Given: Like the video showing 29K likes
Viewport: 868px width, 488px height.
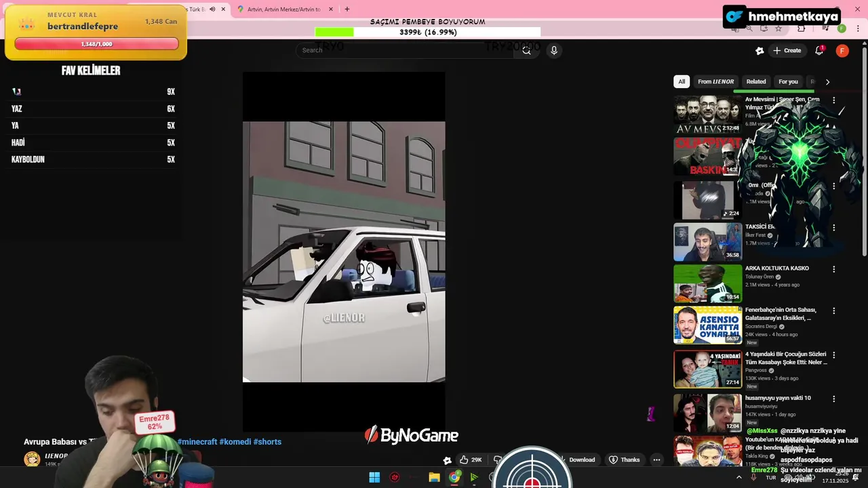Looking at the screenshot, I should tap(471, 460).
